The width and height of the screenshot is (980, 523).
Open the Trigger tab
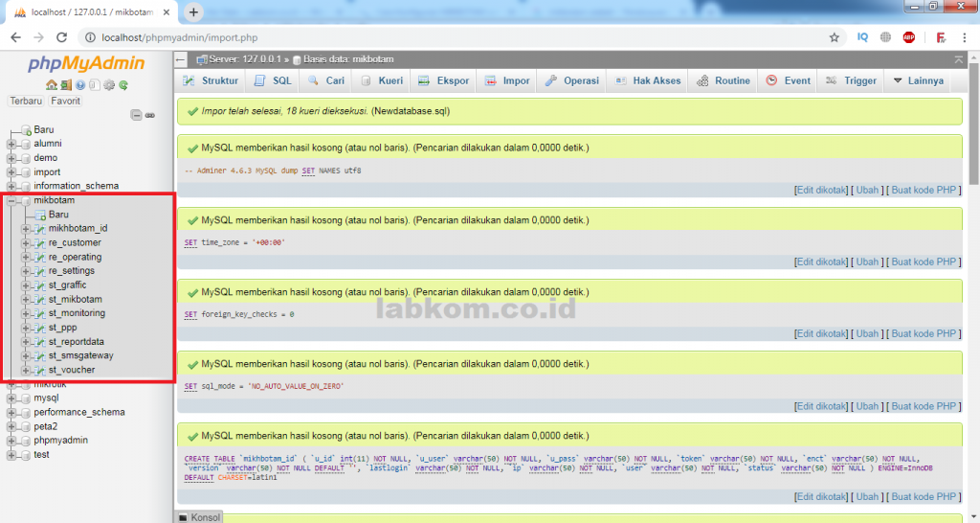click(851, 80)
